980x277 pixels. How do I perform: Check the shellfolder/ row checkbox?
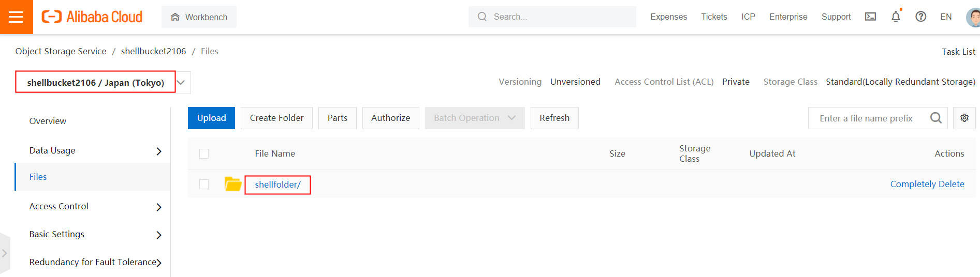click(x=204, y=184)
